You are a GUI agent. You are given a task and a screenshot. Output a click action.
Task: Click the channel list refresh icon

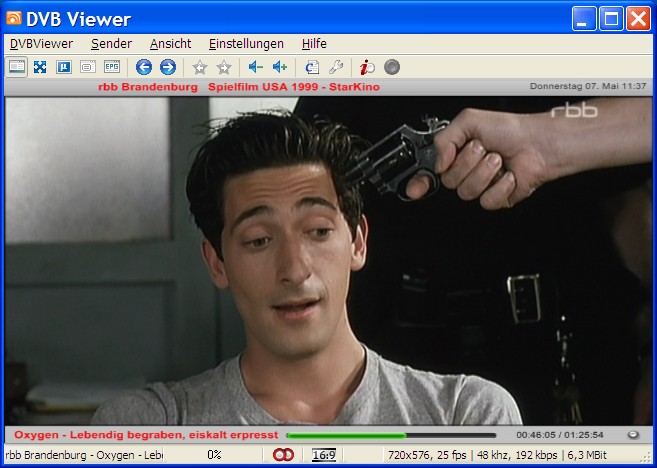[x=312, y=67]
